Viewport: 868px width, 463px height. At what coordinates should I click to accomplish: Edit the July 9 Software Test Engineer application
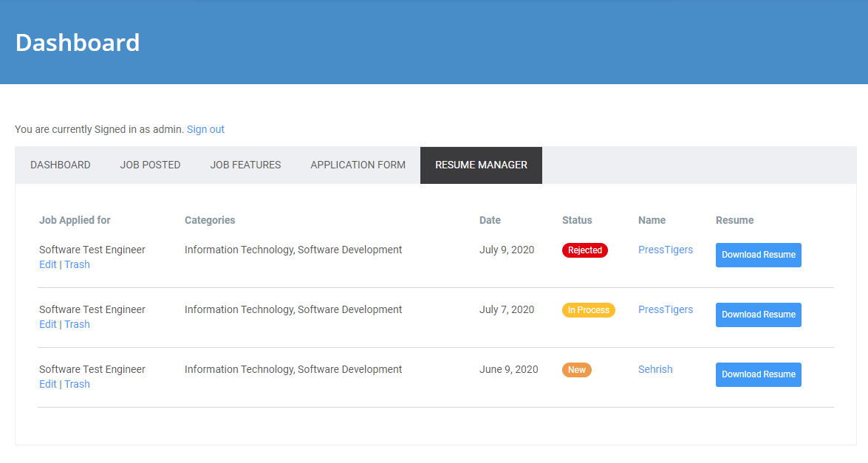(47, 264)
